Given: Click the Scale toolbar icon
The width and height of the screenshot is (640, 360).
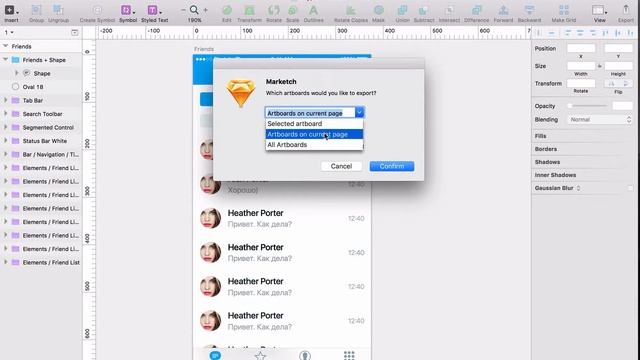Looking at the screenshot, I should 293,10.
